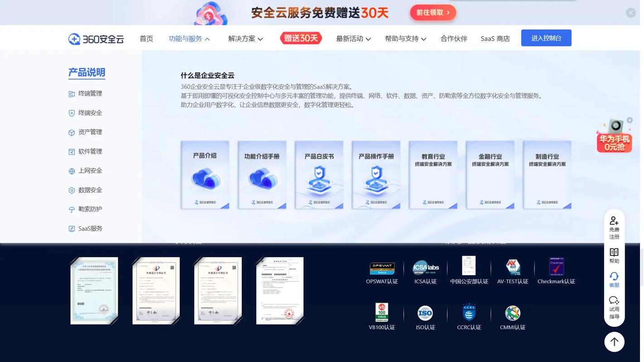Open the 终端管理 sidebar icon
644x362 pixels.
click(72, 94)
